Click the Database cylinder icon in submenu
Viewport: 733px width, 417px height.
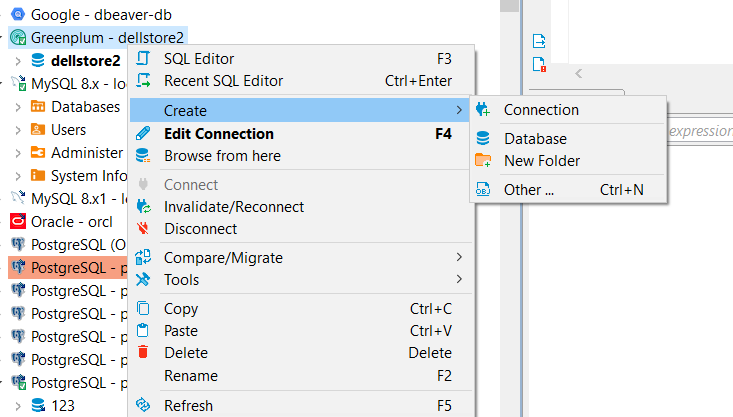pos(483,138)
